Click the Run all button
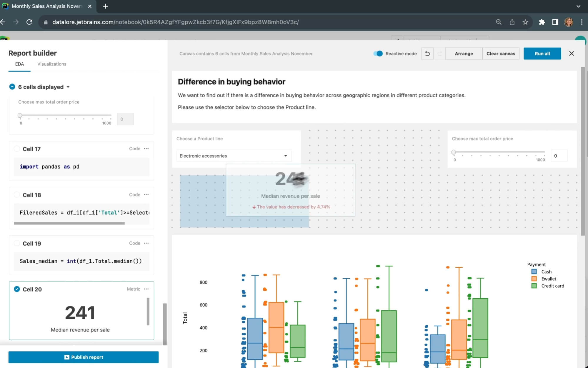Viewport: 588px width, 368px height. 542,54
